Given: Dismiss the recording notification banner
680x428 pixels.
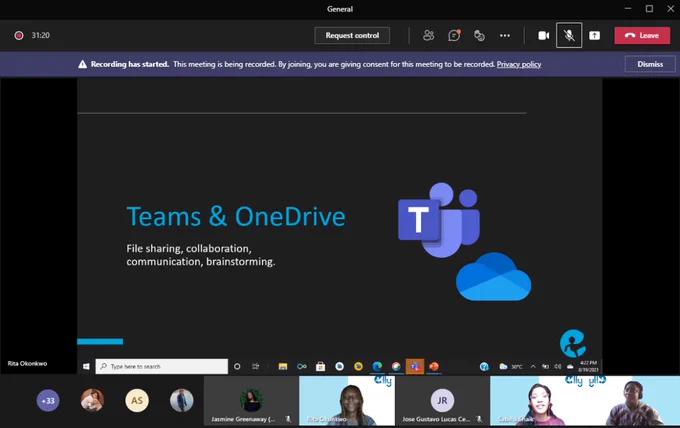Looking at the screenshot, I should pyautogui.click(x=650, y=64).
